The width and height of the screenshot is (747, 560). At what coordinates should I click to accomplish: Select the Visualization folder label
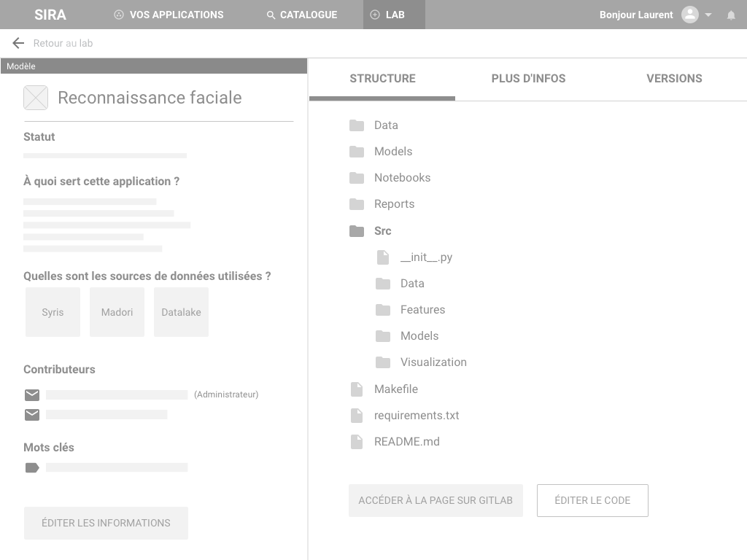[x=433, y=362]
